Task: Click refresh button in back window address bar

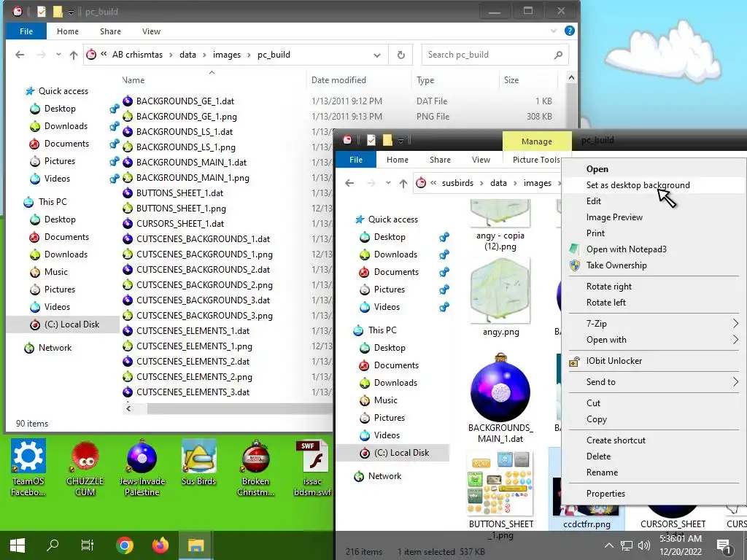Action: pos(401,55)
